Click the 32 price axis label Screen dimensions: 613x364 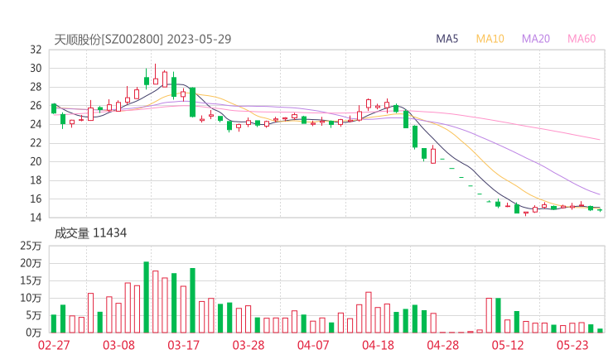36,50
